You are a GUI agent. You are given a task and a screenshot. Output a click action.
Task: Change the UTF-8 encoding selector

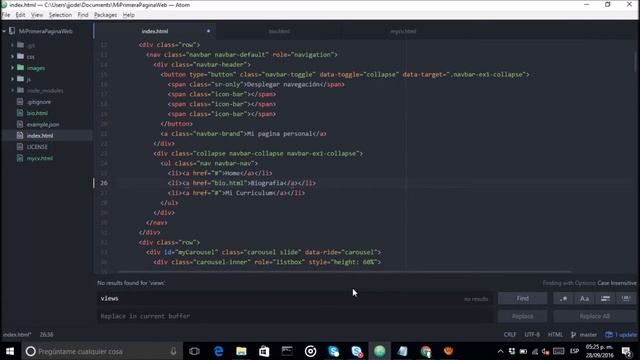point(532,335)
